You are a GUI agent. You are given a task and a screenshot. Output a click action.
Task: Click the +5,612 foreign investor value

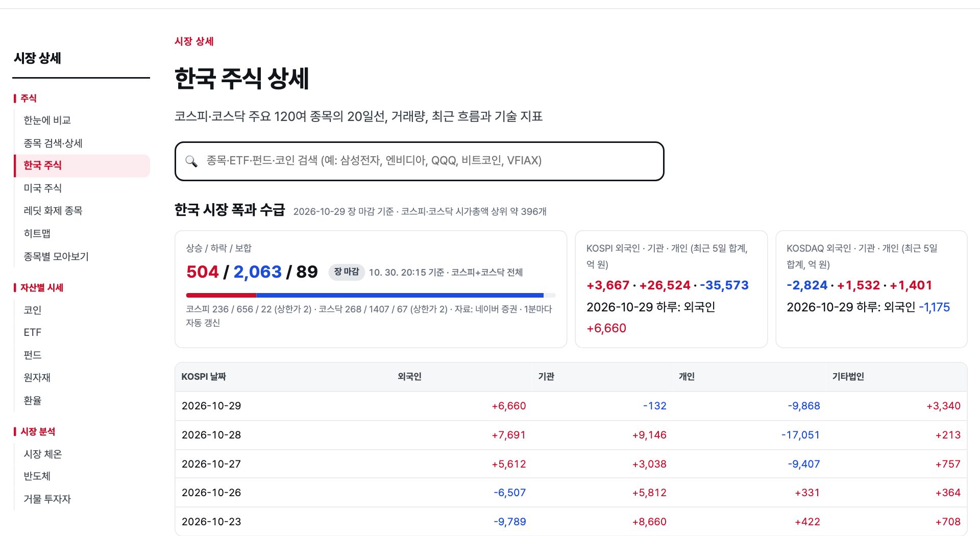pyautogui.click(x=508, y=464)
